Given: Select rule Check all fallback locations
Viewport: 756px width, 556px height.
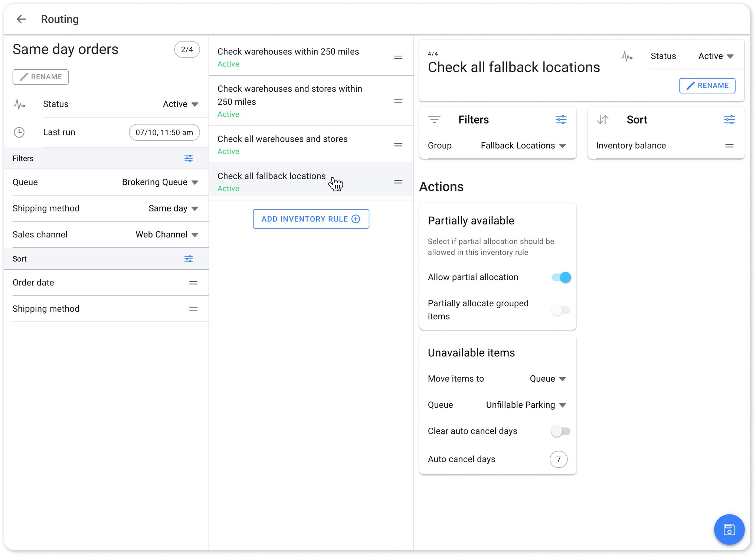Looking at the screenshot, I should tap(311, 182).
